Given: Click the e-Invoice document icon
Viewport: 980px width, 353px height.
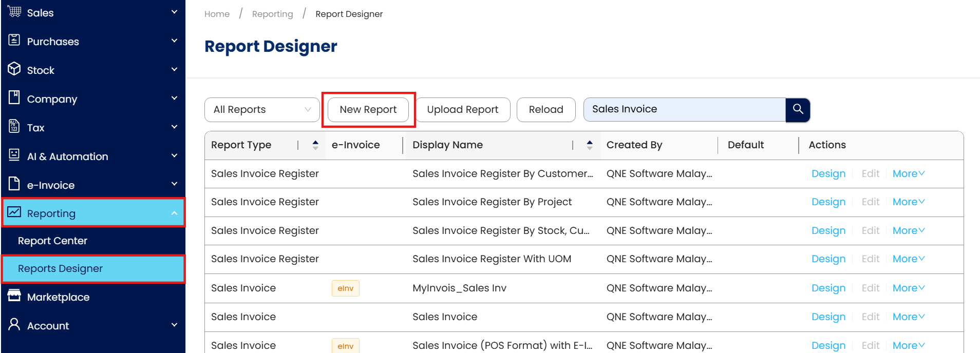Looking at the screenshot, I should click(x=14, y=184).
